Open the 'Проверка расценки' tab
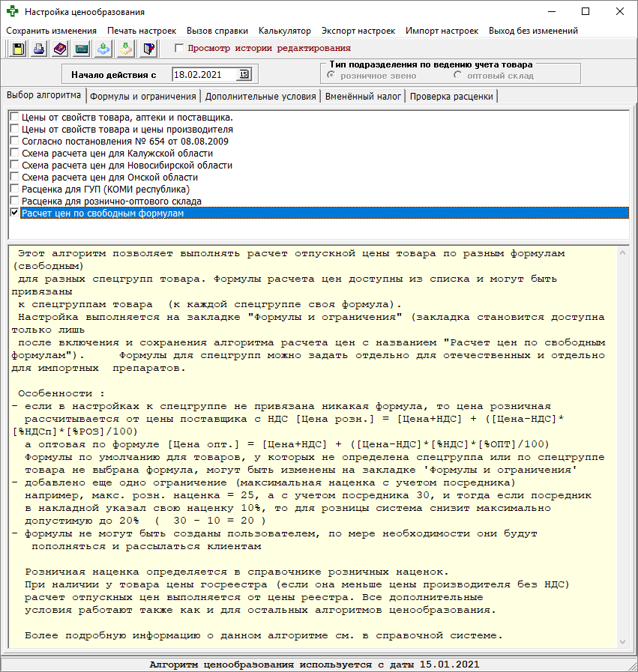638x672 pixels. [451, 97]
